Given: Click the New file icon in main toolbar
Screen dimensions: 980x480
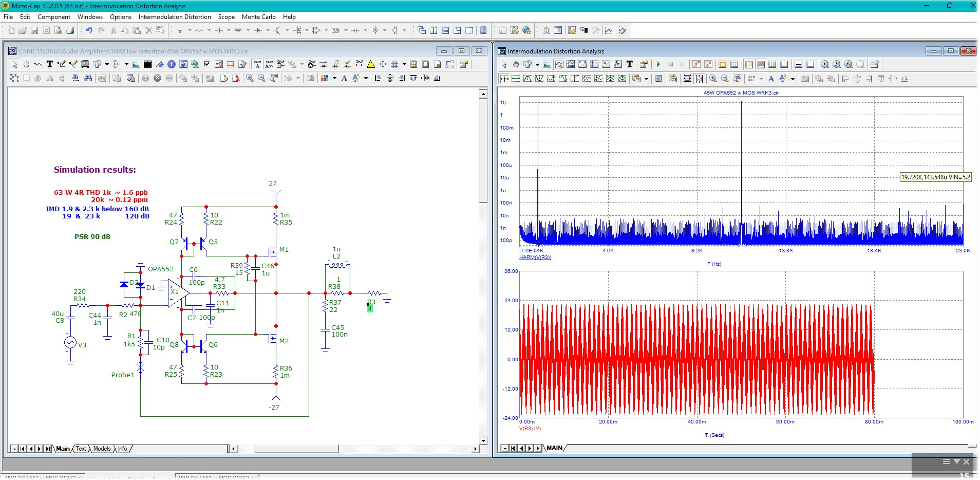Looking at the screenshot, I should point(11,30).
